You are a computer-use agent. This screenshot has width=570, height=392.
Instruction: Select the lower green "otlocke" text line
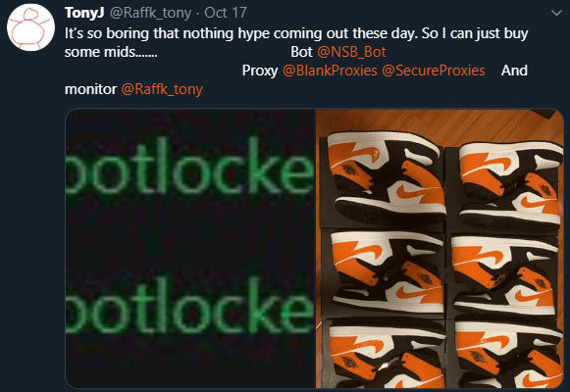click(x=190, y=305)
